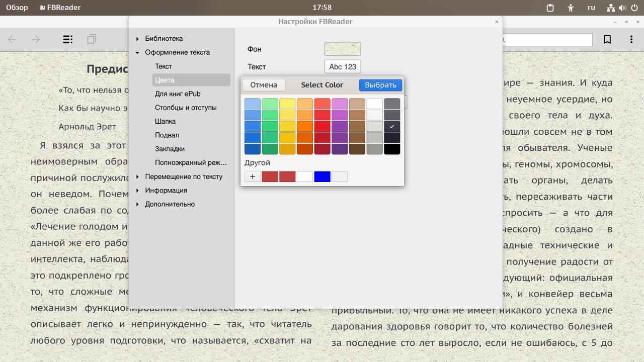644x362 pixels.
Task: Click the volume icon in the system tray
Action: pyautogui.click(x=622, y=8)
